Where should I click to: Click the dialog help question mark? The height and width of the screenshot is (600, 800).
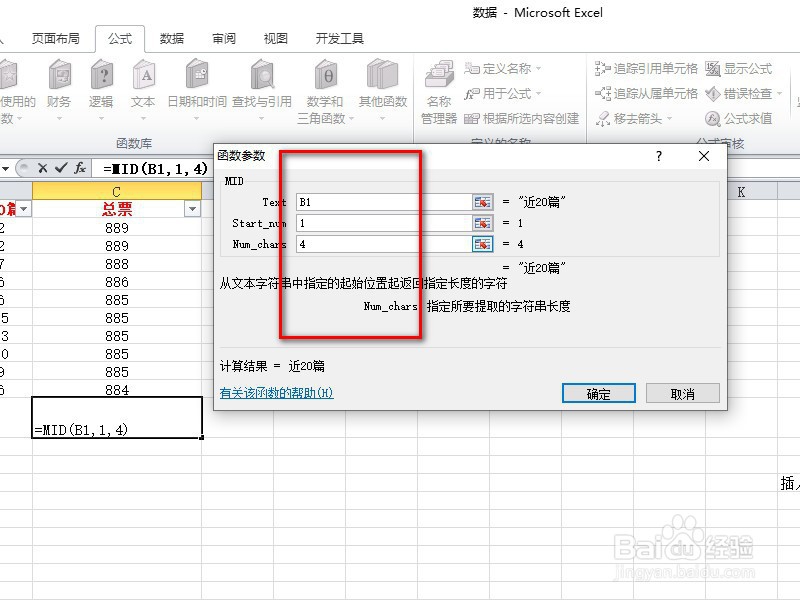click(x=659, y=156)
